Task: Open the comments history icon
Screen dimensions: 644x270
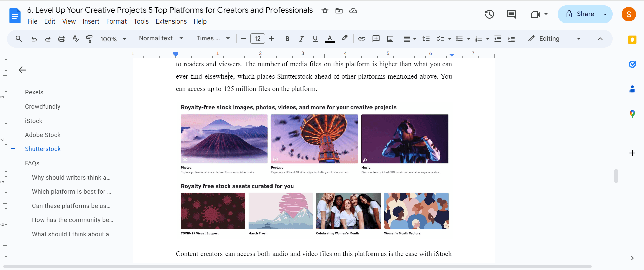Action: point(511,14)
